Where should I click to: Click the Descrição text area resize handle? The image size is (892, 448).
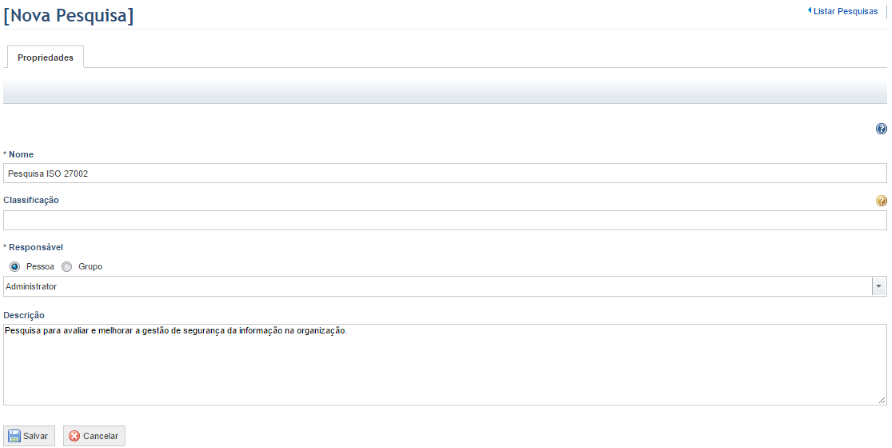pos(882,401)
